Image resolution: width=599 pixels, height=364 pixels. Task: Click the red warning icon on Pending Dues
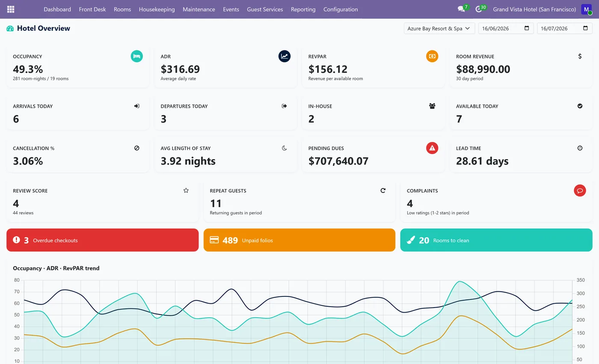click(432, 148)
